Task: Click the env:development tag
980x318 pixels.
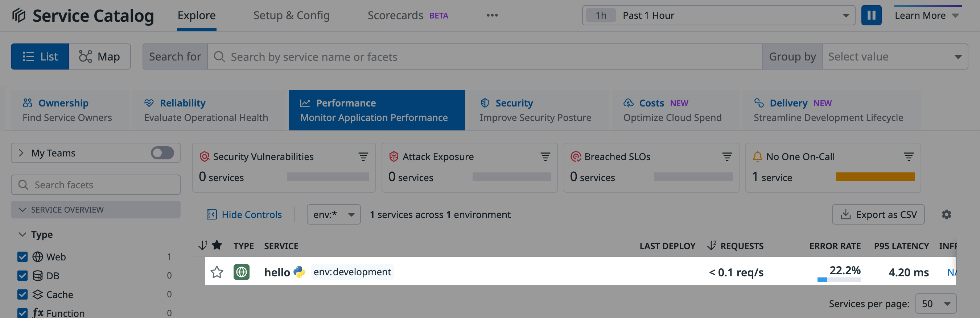Action: click(352, 272)
